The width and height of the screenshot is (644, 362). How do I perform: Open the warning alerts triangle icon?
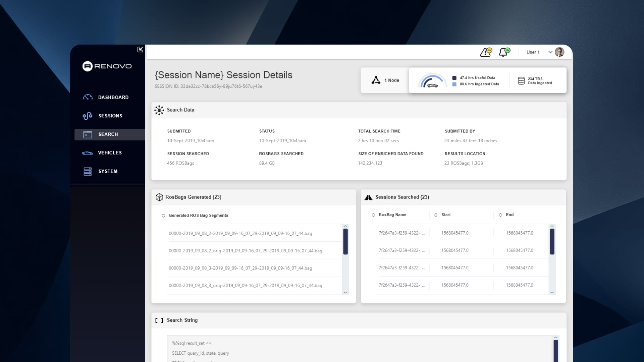coord(485,52)
